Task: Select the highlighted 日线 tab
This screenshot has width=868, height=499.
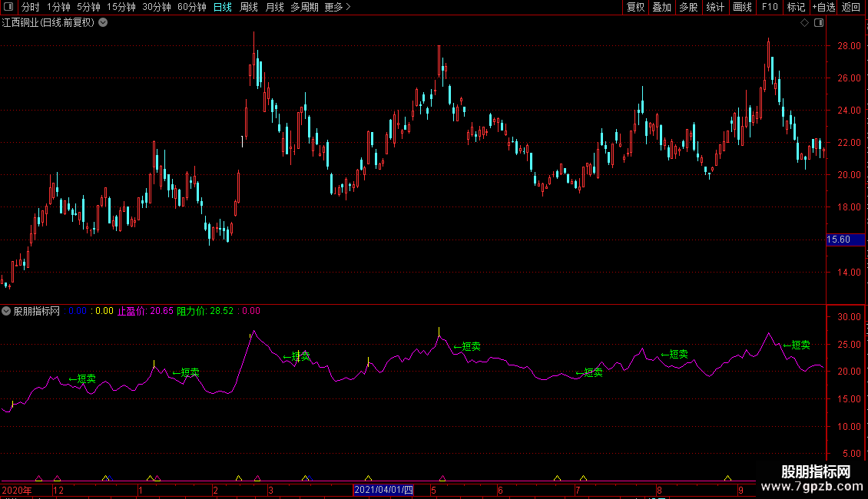Action: (223, 7)
